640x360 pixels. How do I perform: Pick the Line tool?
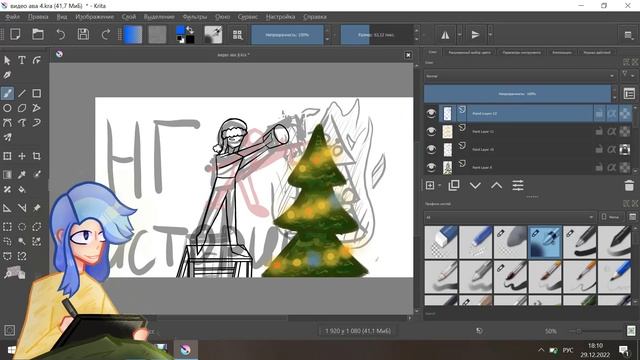22,93
